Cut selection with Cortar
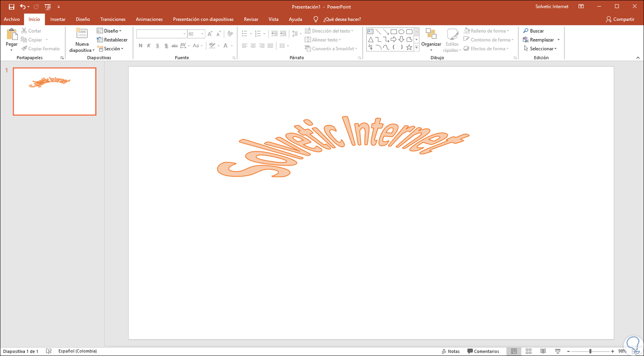 (31, 31)
